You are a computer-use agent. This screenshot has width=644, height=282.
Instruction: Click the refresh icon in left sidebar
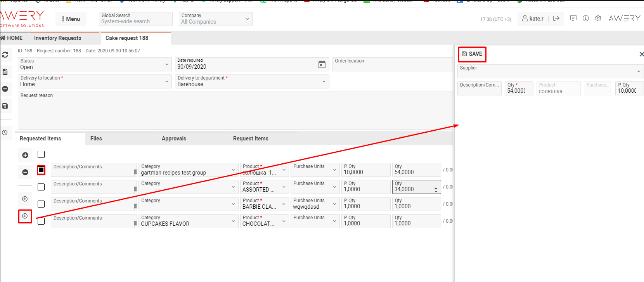tap(5, 55)
